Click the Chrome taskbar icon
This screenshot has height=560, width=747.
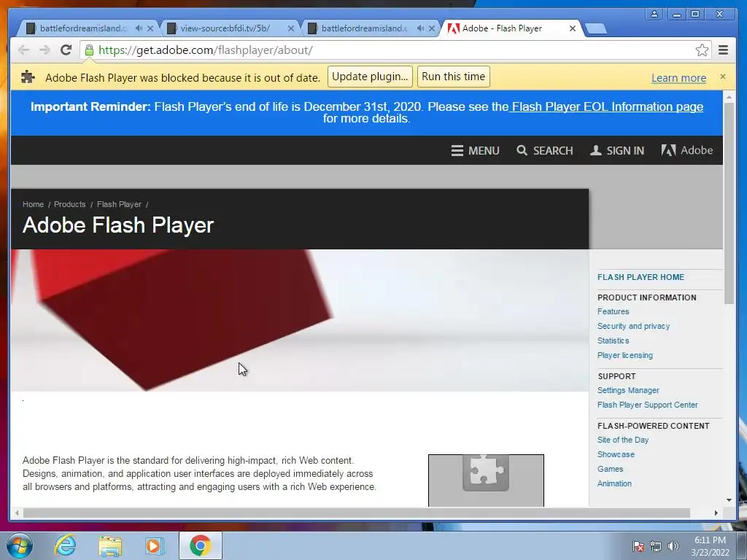[x=201, y=545]
